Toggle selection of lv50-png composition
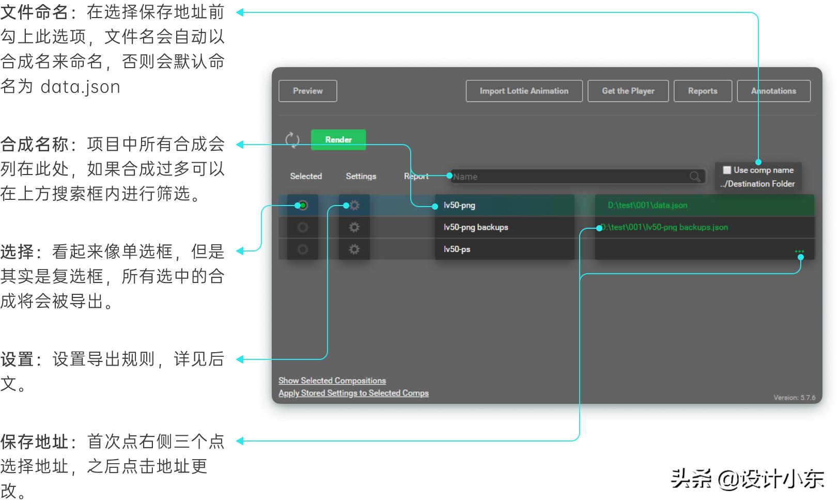This screenshot has width=839, height=504. (x=303, y=206)
